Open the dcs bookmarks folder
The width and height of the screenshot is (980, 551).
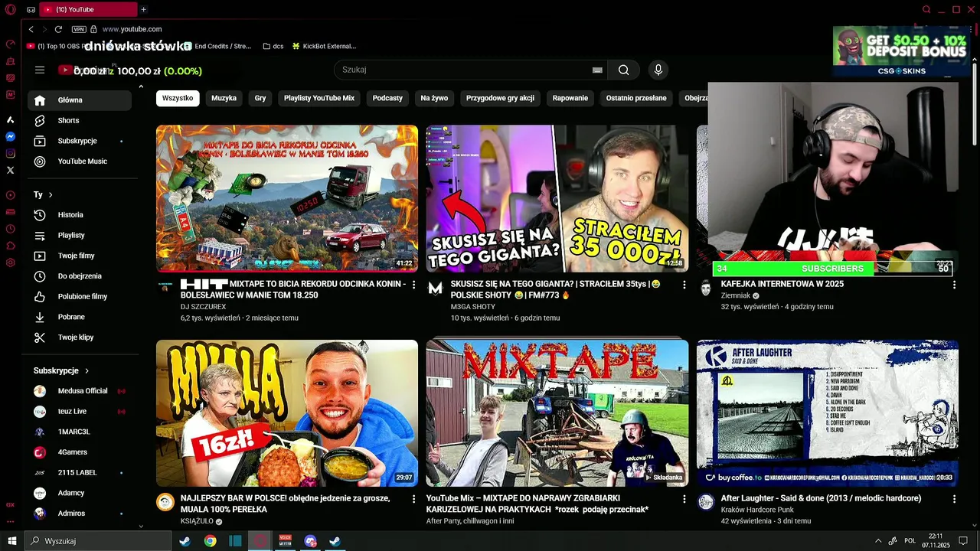(x=273, y=46)
